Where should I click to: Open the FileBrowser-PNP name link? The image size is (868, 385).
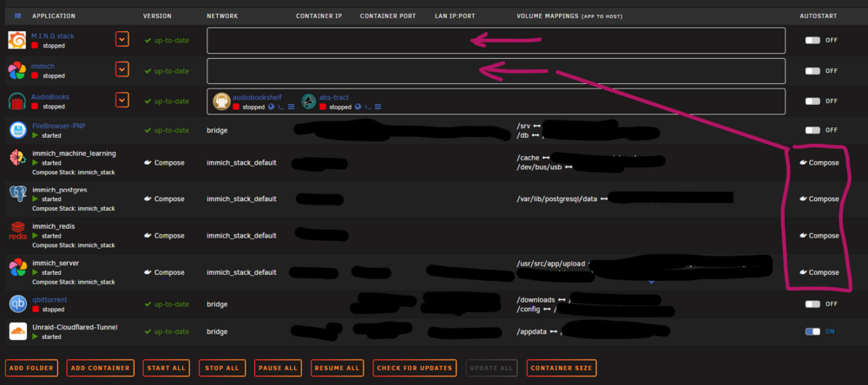tap(58, 126)
